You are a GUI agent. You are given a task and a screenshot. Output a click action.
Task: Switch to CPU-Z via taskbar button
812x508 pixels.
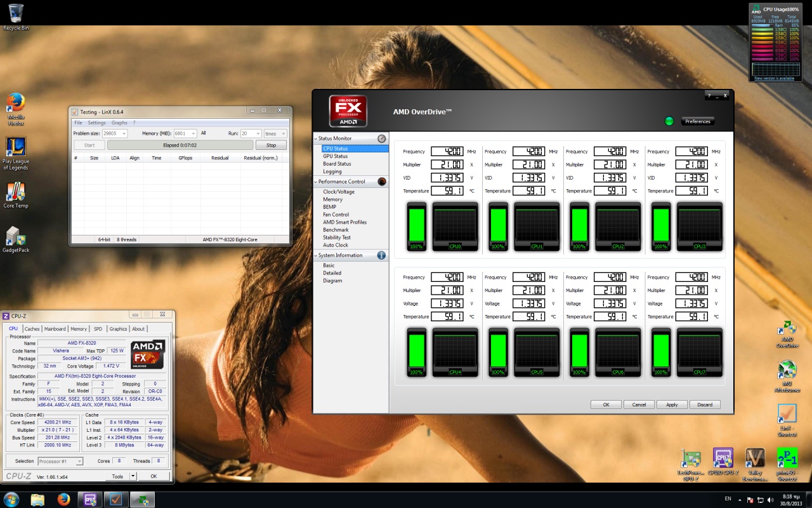pos(90,499)
